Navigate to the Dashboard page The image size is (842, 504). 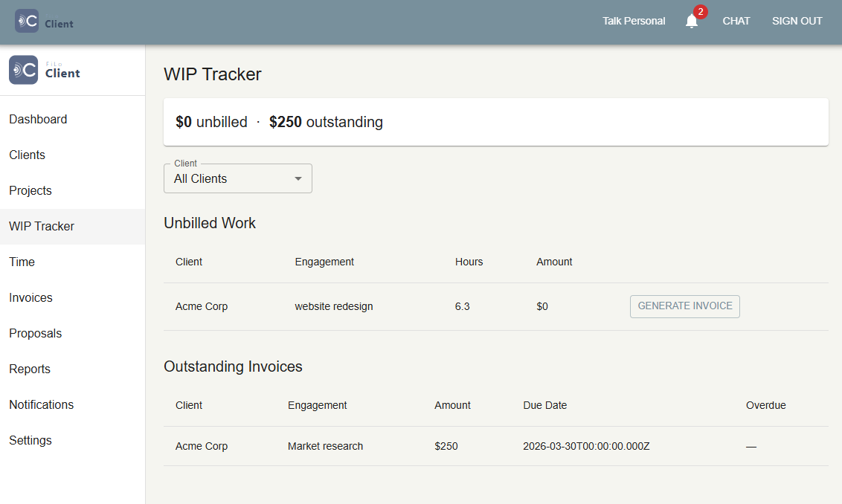click(x=38, y=119)
